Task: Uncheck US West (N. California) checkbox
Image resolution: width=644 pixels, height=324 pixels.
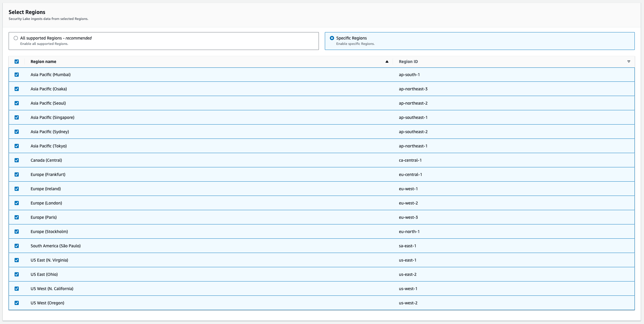Action: coord(17,289)
